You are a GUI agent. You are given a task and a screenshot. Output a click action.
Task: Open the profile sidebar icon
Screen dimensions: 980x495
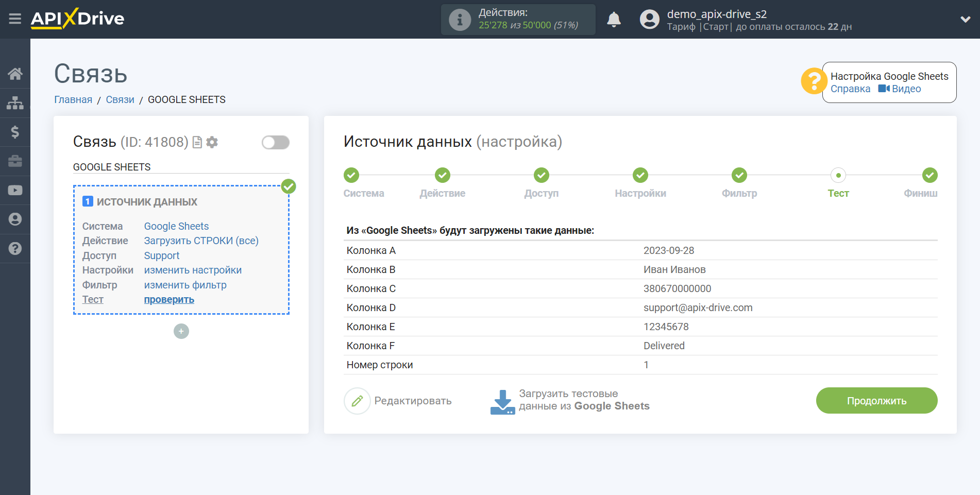click(15, 219)
